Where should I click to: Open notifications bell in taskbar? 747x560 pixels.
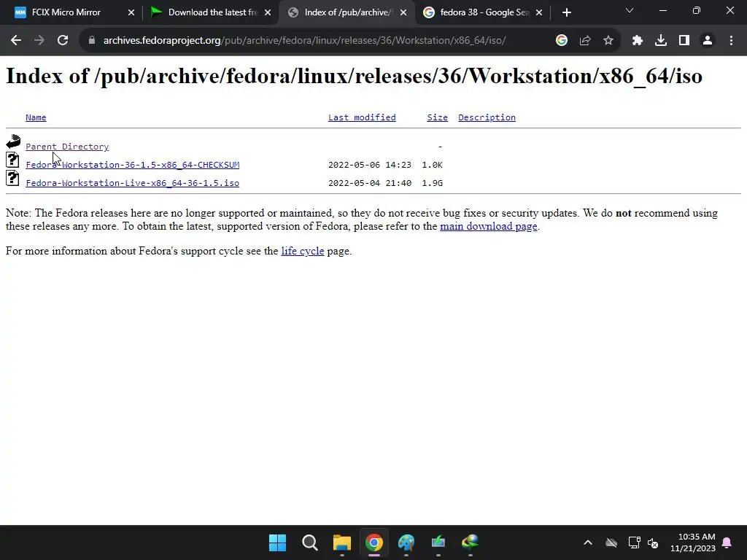pos(727,542)
